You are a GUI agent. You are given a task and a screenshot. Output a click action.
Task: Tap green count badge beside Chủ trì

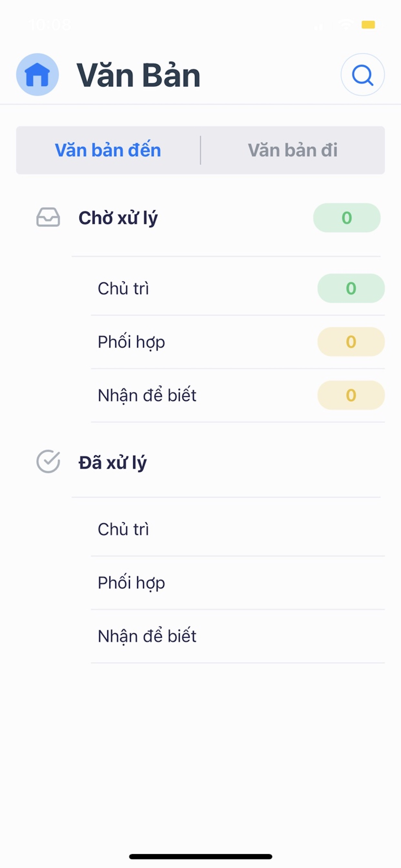tap(351, 288)
